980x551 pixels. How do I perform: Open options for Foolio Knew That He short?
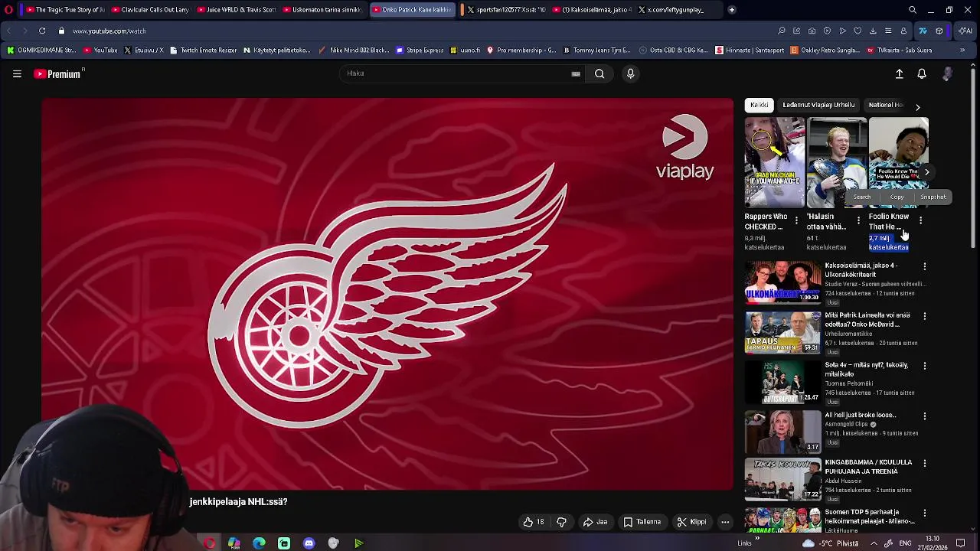point(920,221)
